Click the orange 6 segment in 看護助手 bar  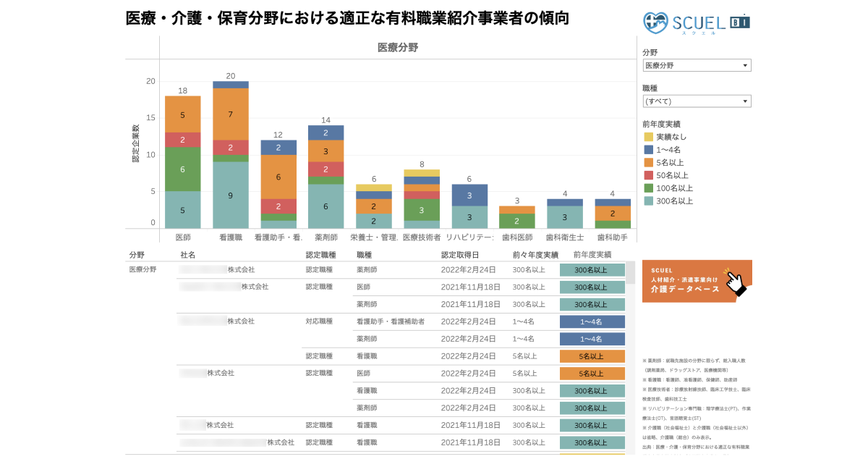tap(278, 177)
